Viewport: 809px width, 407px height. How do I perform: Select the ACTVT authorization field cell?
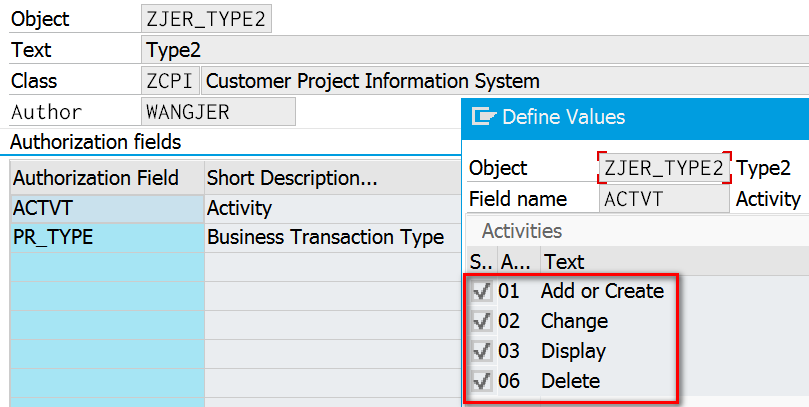tap(105, 209)
